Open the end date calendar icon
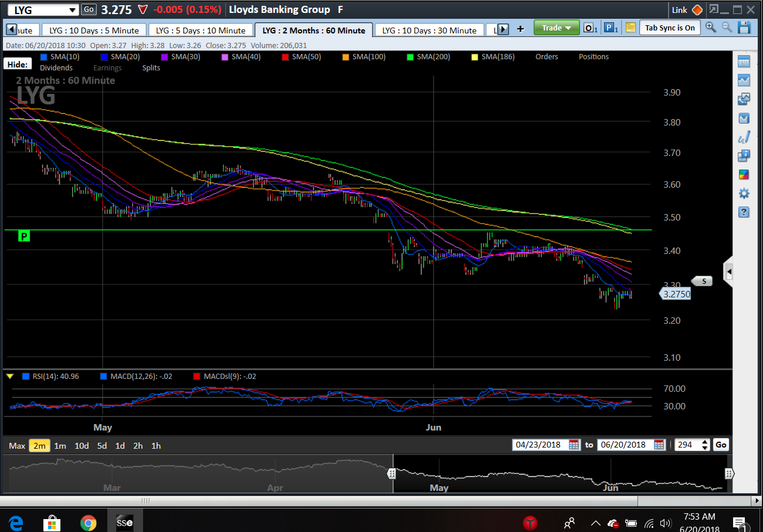The image size is (763, 532). [659, 445]
